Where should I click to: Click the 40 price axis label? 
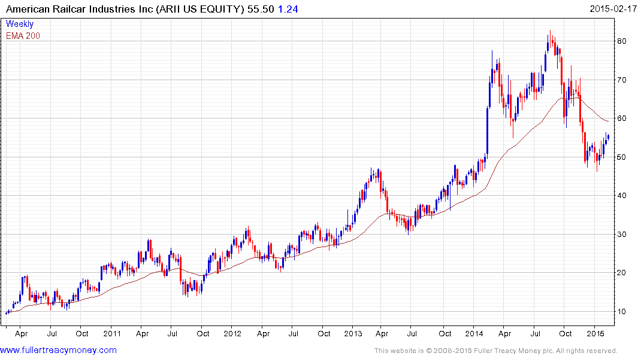[622, 196]
